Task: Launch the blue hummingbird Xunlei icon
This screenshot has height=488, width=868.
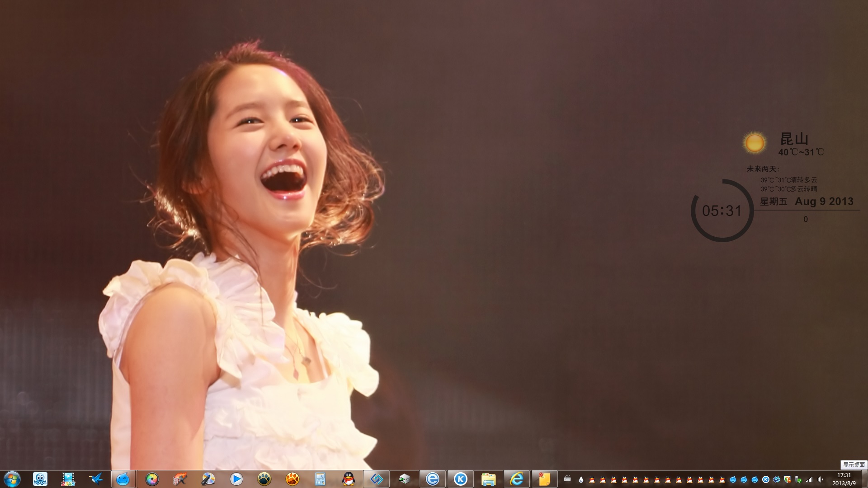Action: click(x=96, y=479)
